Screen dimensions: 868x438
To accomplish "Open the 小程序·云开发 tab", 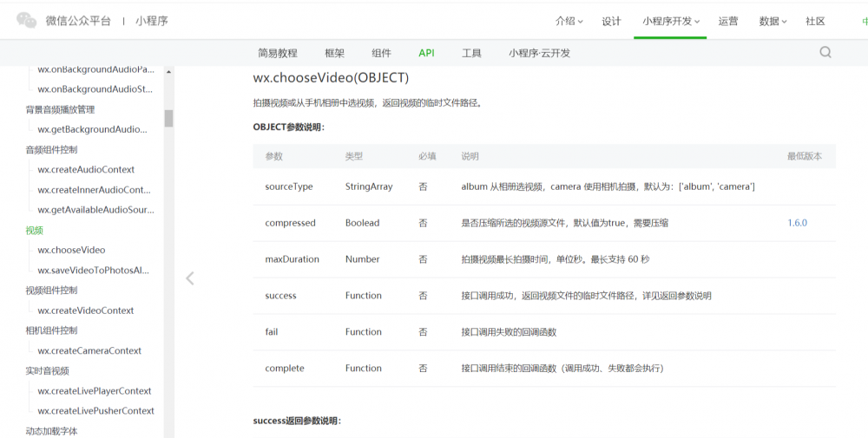I will (539, 53).
